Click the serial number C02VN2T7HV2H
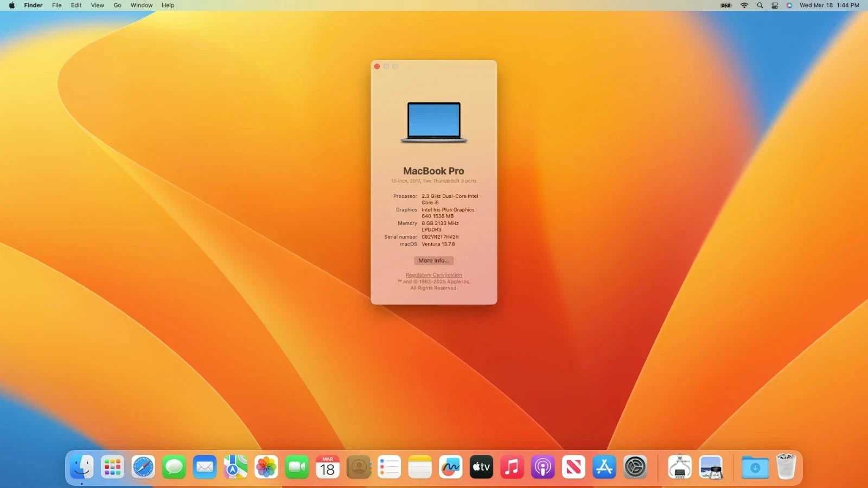The image size is (868, 488). click(440, 237)
